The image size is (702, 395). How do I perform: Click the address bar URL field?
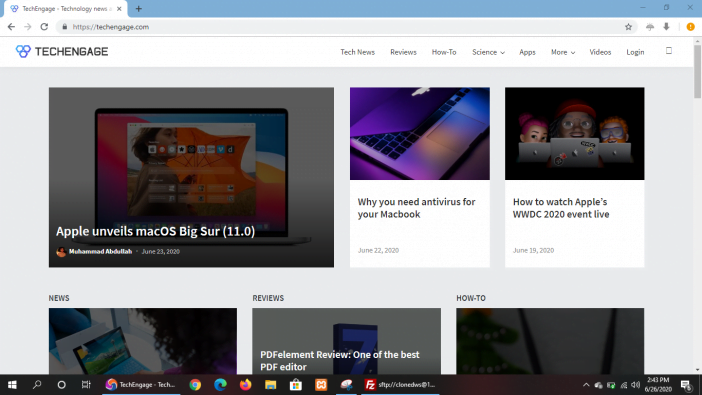(x=345, y=27)
